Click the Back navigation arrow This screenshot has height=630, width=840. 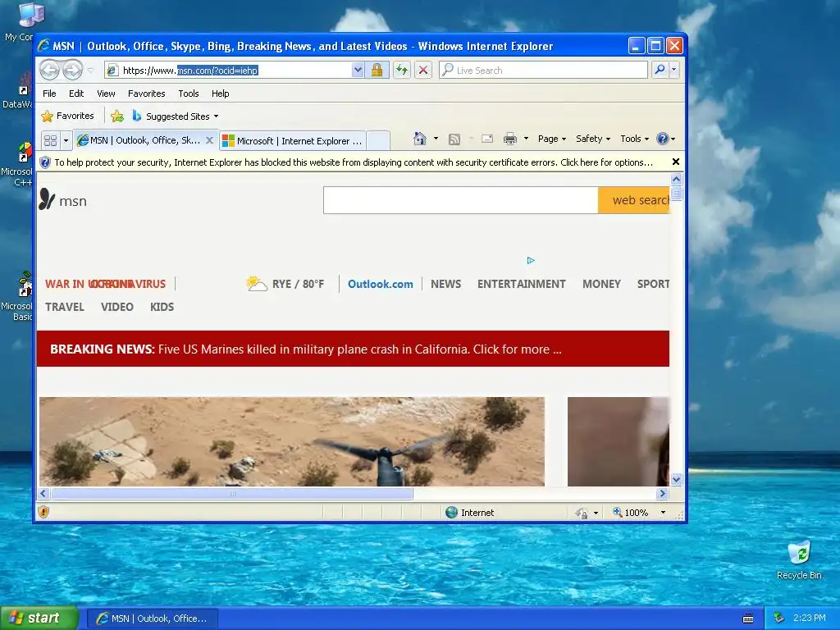[x=49, y=70]
